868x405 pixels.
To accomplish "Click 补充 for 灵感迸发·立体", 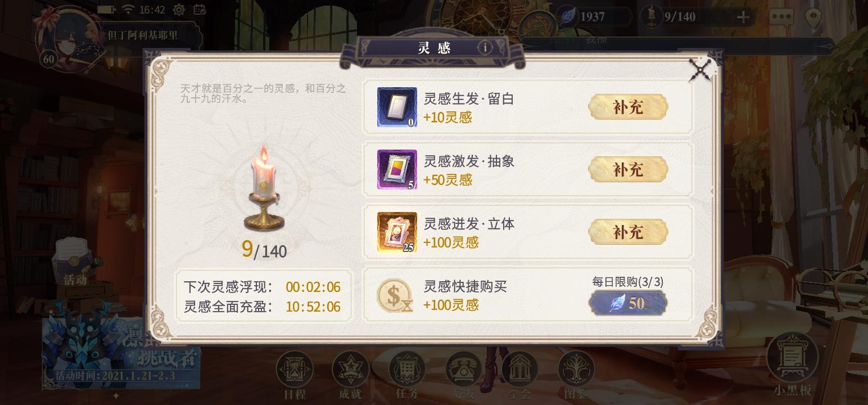I will tap(628, 232).
